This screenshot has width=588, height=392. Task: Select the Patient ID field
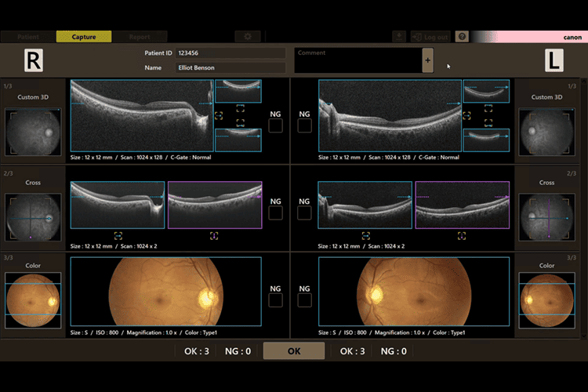coord(230,53)
